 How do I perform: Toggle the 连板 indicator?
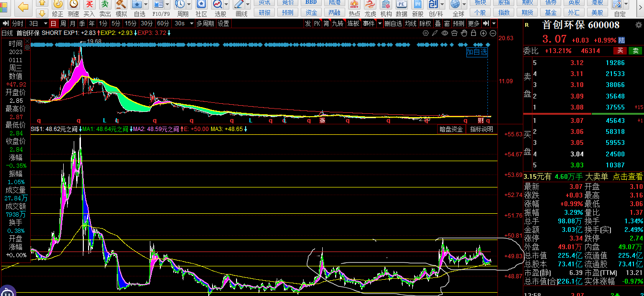tap(353, 23)
